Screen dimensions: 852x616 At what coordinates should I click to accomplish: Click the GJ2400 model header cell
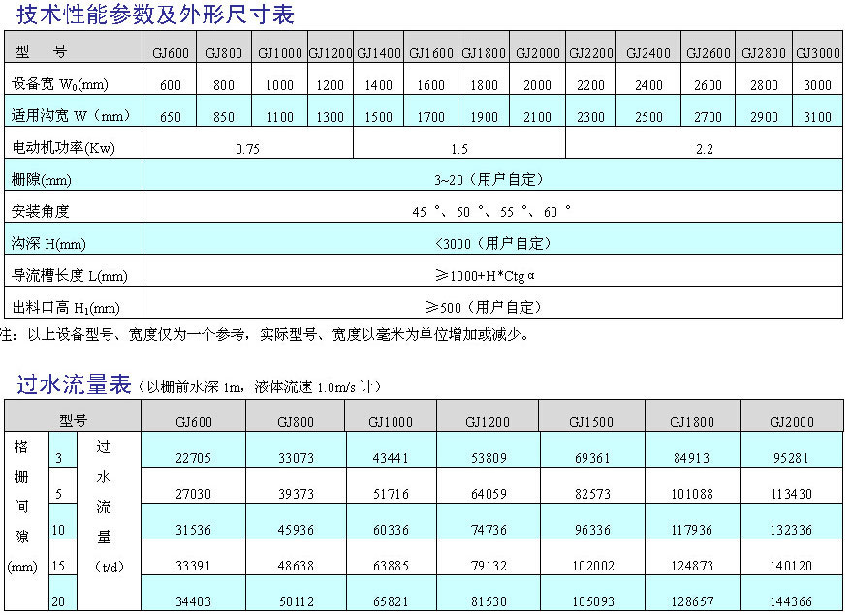[647, 53]
